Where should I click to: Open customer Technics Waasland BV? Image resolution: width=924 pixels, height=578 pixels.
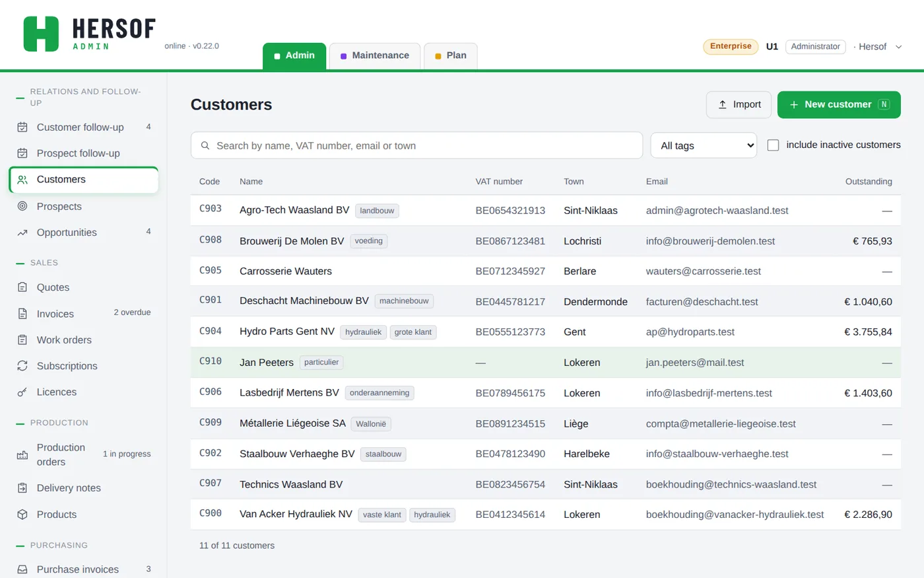(x=545, y=484)
